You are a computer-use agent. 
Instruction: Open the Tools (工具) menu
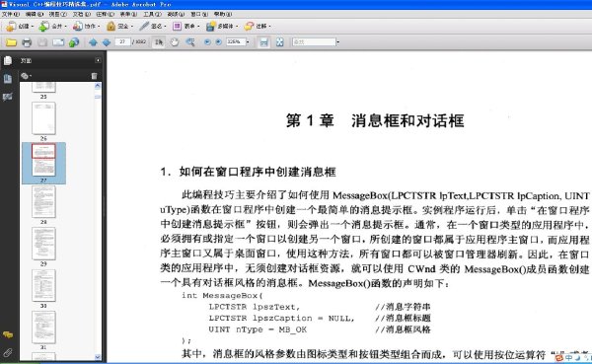(x=152, y=14)
